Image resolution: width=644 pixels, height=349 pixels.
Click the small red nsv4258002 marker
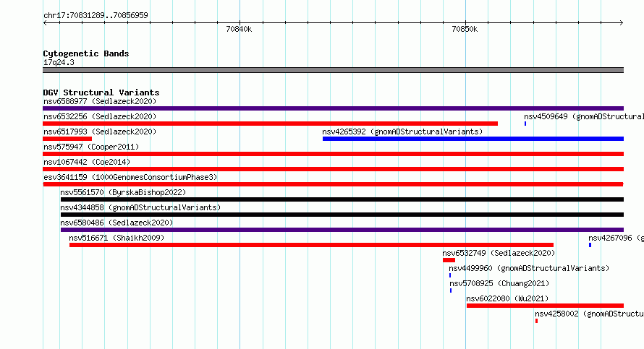tap(536, 321)
